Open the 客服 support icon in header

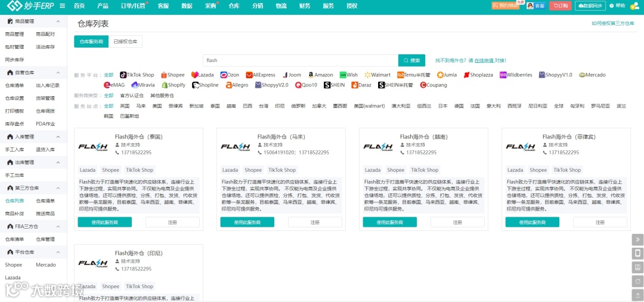pyautogui.click(x=535, y=6)
